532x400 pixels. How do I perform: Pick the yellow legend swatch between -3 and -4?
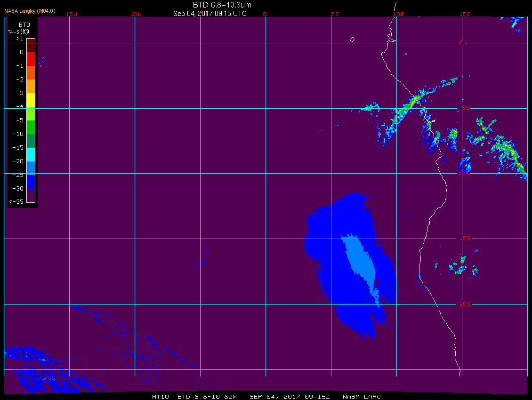31,100
